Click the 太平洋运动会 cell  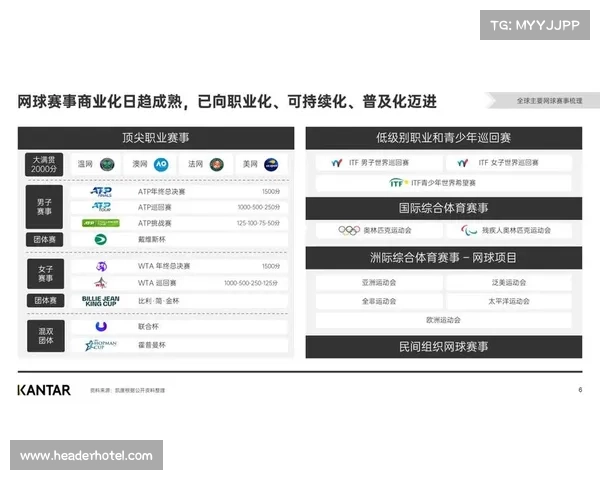[x=509, y=301]
